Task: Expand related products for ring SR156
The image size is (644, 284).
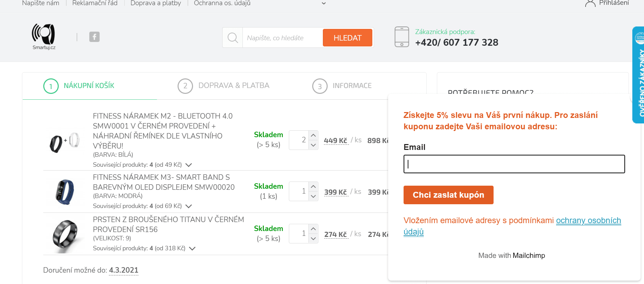Action: click(192, 249)
